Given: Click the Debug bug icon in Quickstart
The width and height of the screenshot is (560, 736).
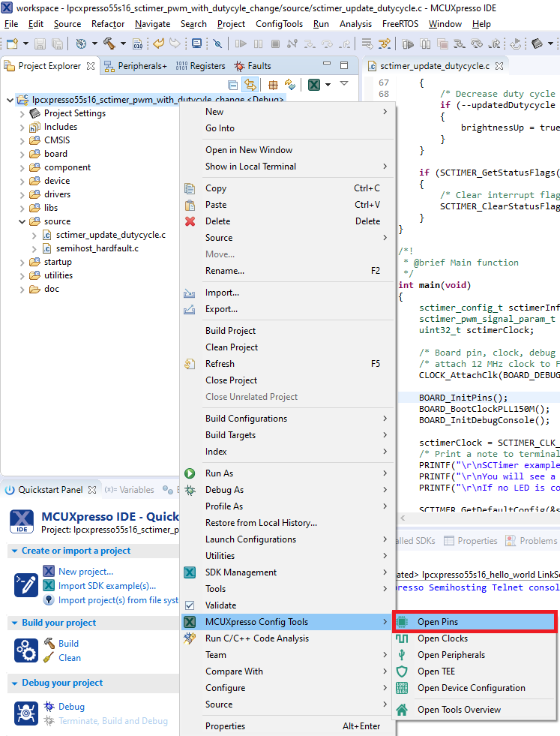Looking at the screenshot, I should click(49, 707).
